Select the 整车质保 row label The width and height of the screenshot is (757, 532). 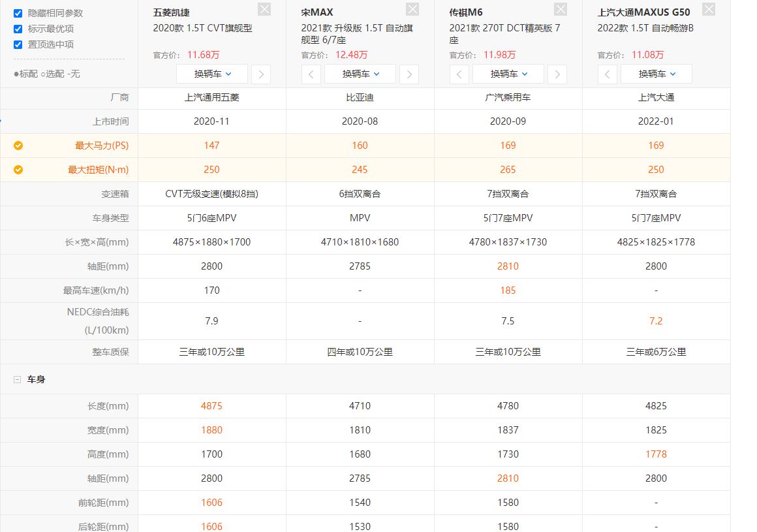(110, 352)
